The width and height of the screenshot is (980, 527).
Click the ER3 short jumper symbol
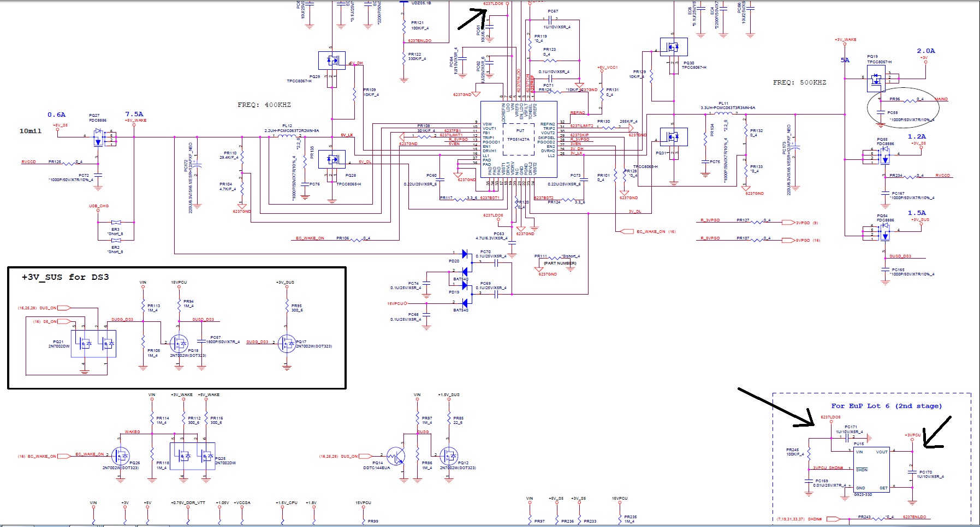116,223
